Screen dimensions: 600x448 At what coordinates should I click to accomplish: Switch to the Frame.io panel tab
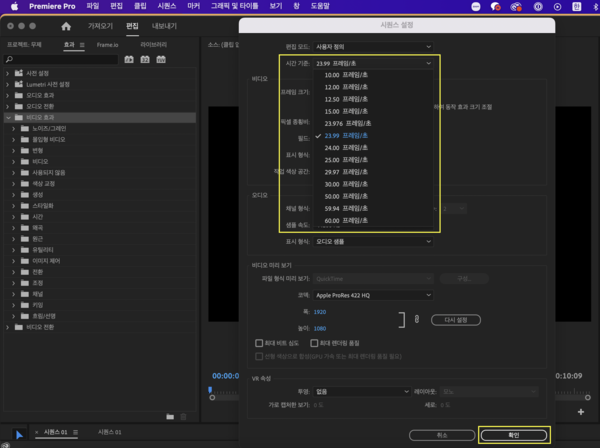[x=107, y=45]
